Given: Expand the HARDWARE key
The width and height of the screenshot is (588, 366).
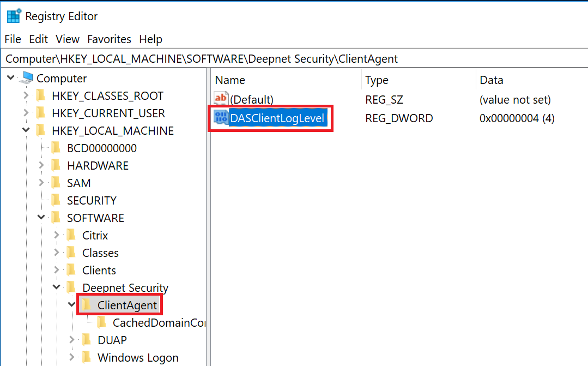Looking at the screenshot, I should [x=41, y=166].
